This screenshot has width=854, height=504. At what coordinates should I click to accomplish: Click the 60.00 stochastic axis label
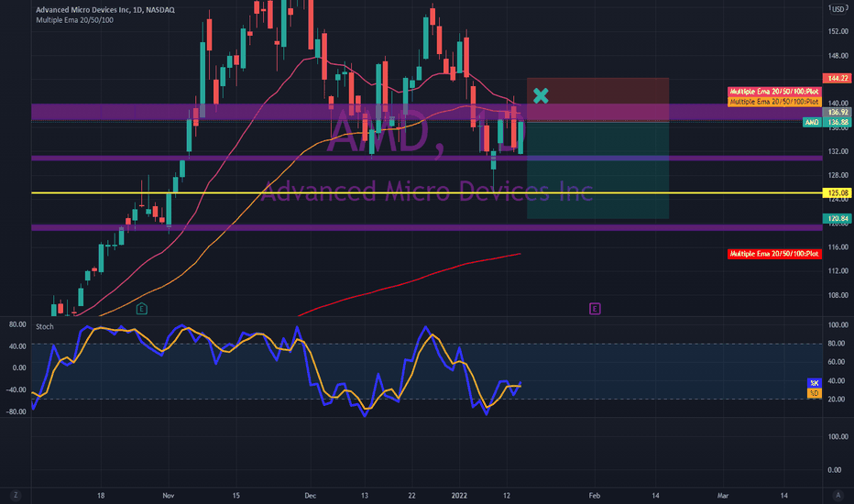point(838,362)
